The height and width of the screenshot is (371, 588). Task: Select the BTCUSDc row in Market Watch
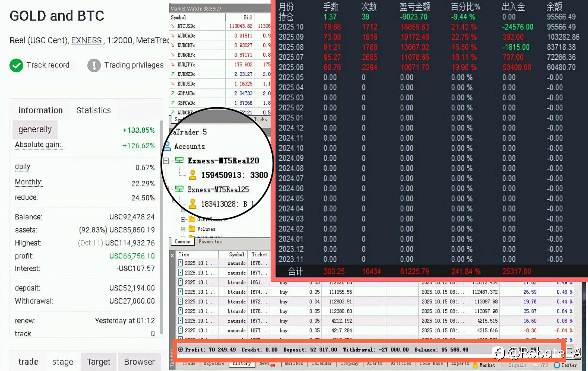[x=186, y=26]
